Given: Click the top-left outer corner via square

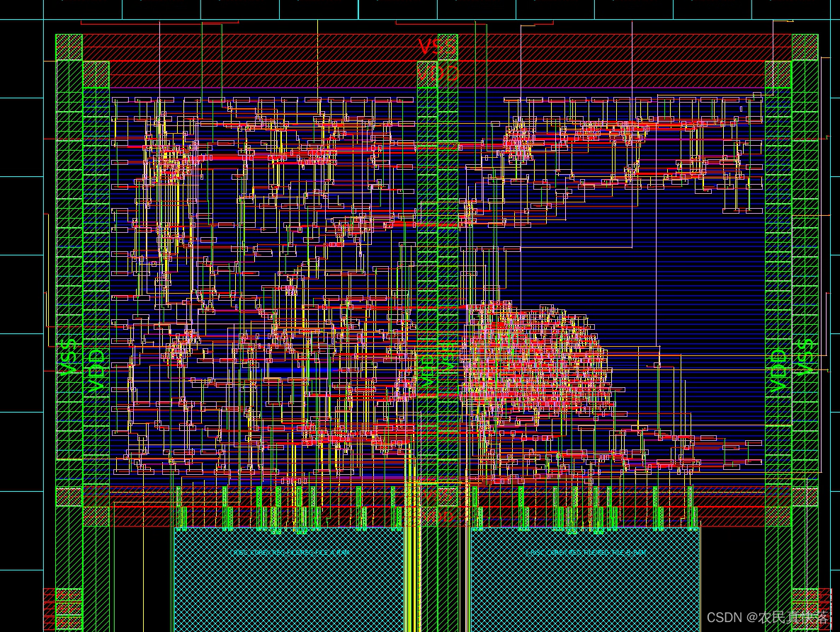Looking at the screenshot, I should point(69,47).
